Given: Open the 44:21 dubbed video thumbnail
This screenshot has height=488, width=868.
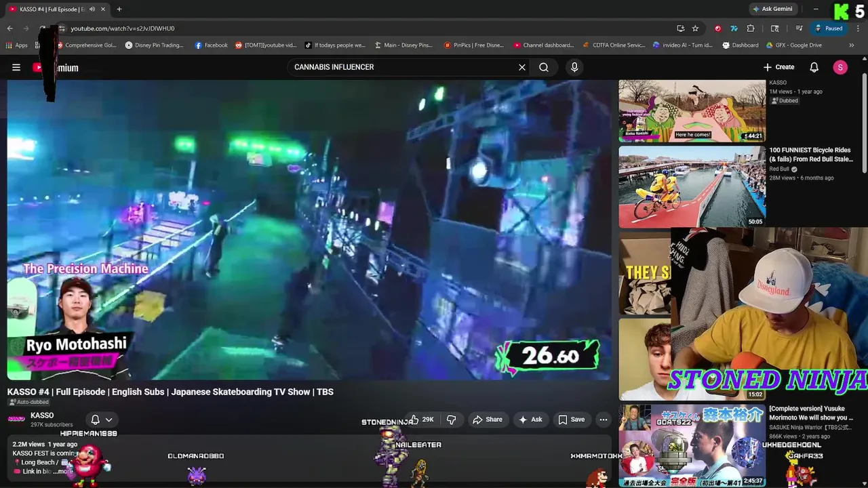Looking at the screenshot, I should click(x=692, y=110).
